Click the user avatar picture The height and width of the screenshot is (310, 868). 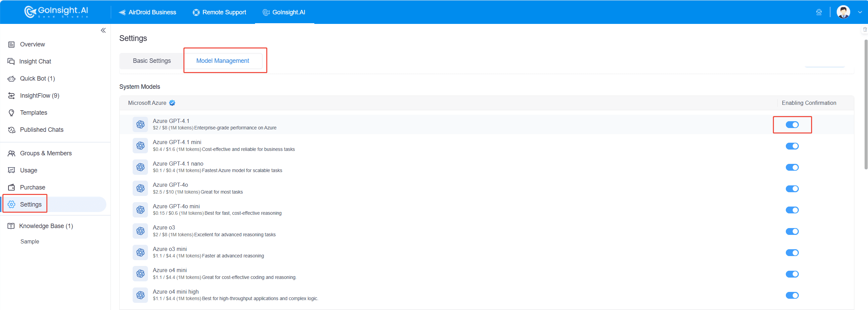(843, 12)
